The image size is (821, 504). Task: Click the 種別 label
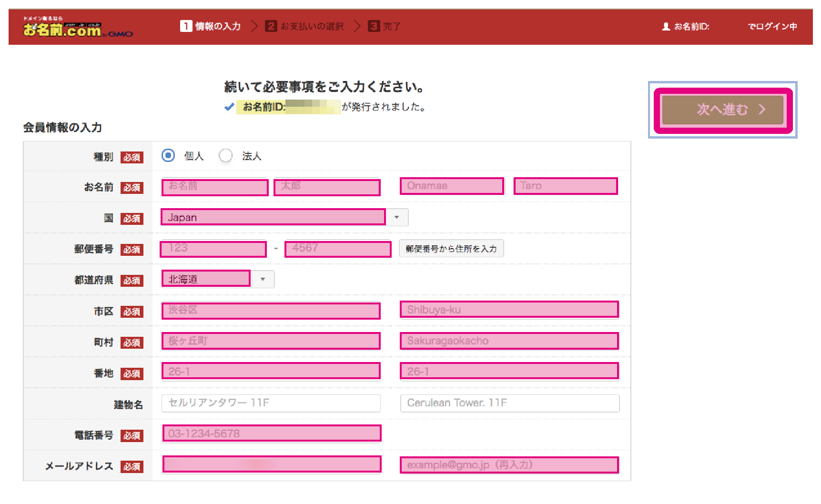coord(103,157)
